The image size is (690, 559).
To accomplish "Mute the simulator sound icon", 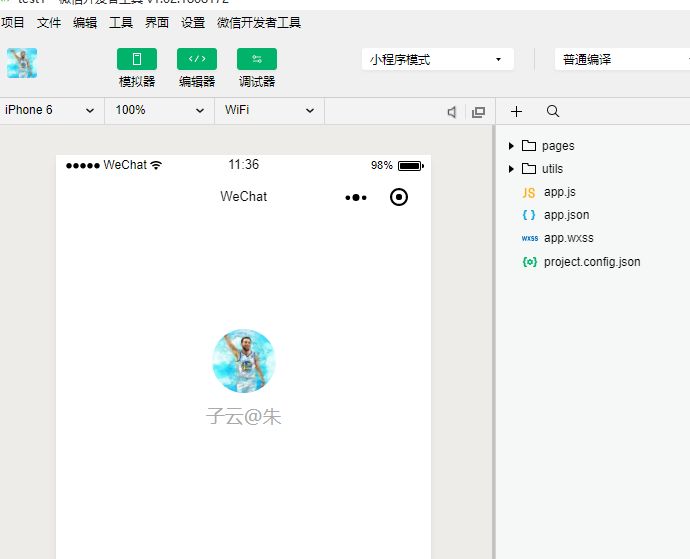I will [x=451, y=112].
